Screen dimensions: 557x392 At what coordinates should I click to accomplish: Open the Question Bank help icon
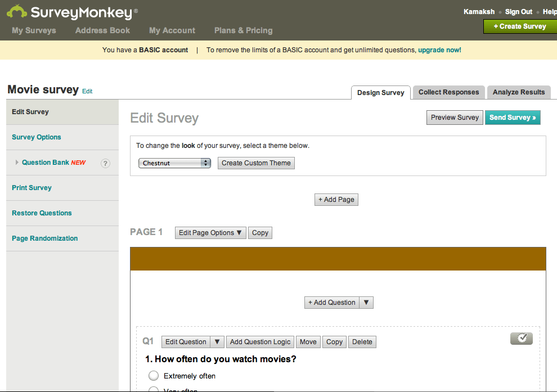coord(105,163)
